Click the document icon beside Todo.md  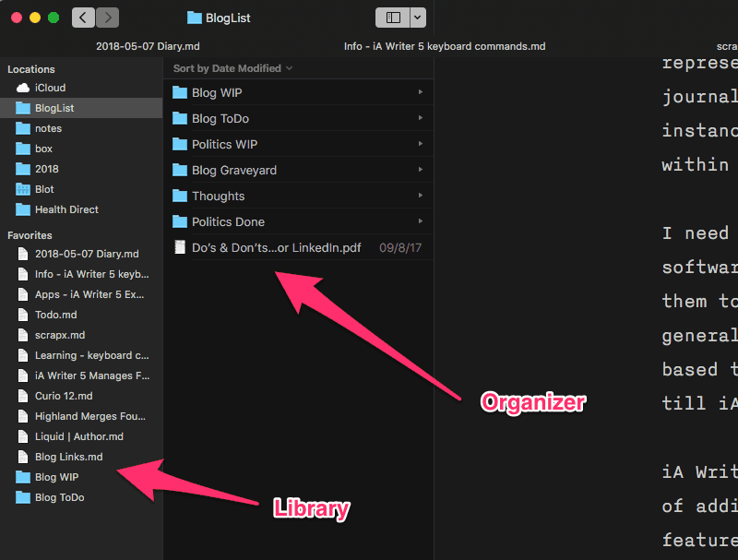23,315
